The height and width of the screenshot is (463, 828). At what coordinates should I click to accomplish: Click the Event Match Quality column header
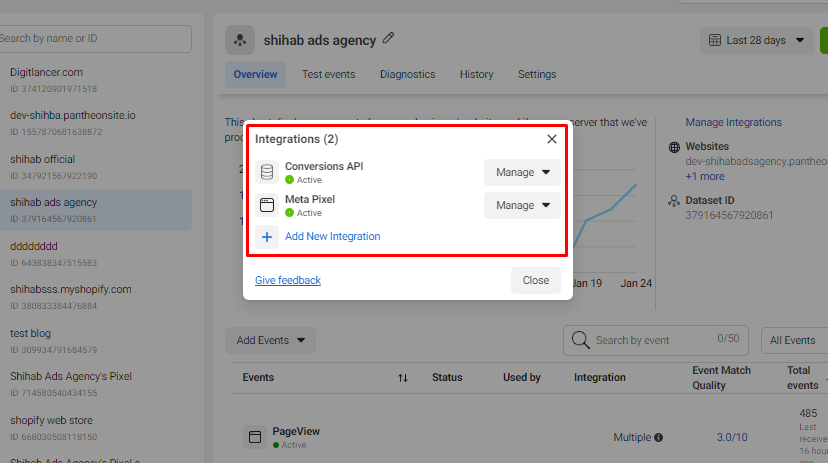click(721, 377)
